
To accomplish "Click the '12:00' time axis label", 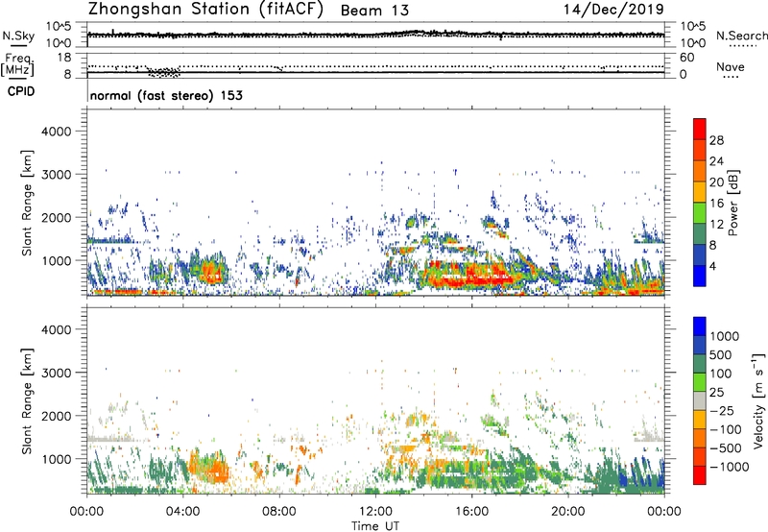I will click(375, 512).
